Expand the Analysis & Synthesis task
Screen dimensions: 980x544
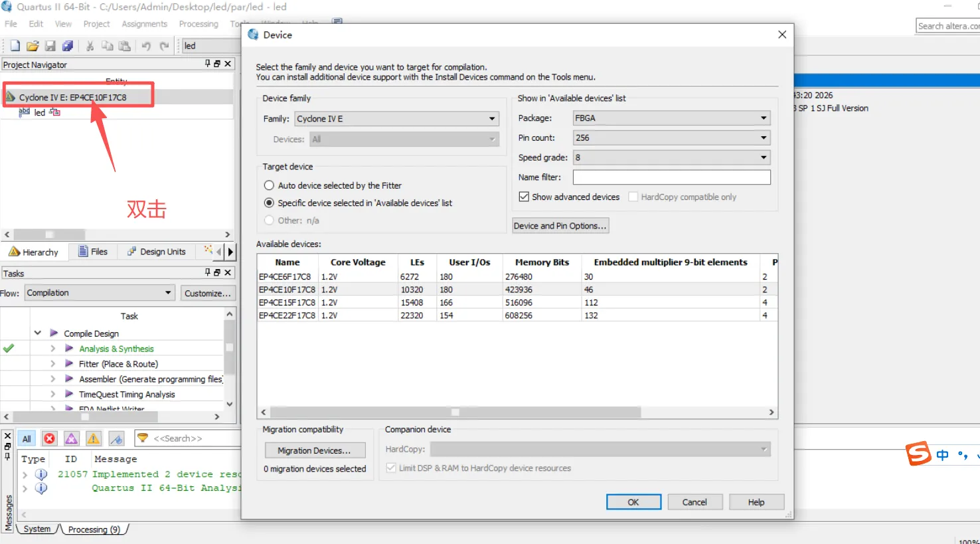point(52,348)
